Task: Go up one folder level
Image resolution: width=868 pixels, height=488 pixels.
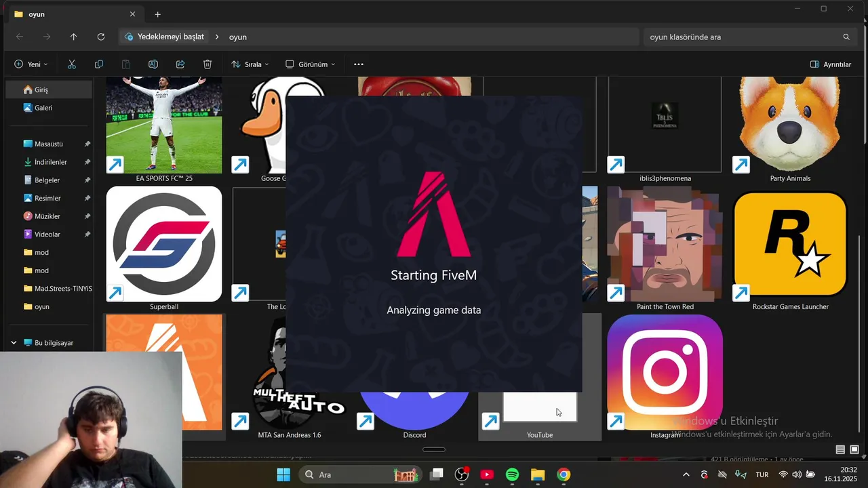Action: [73, 37]
